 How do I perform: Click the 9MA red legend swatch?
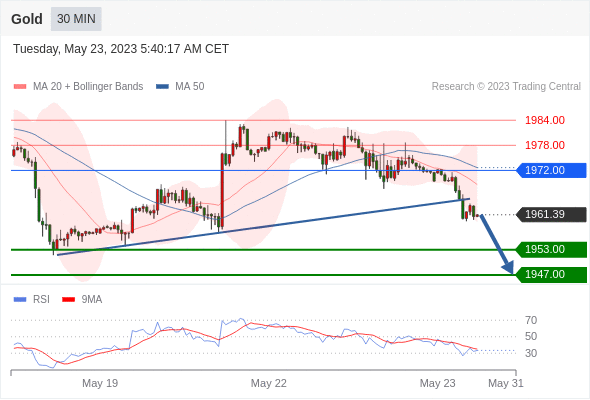tap(68, 300)
